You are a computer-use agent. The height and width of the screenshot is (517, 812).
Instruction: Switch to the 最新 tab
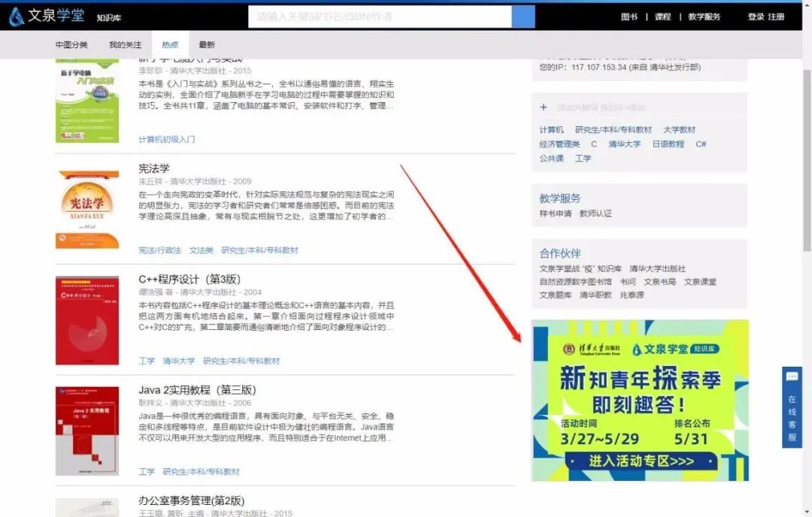207,45
